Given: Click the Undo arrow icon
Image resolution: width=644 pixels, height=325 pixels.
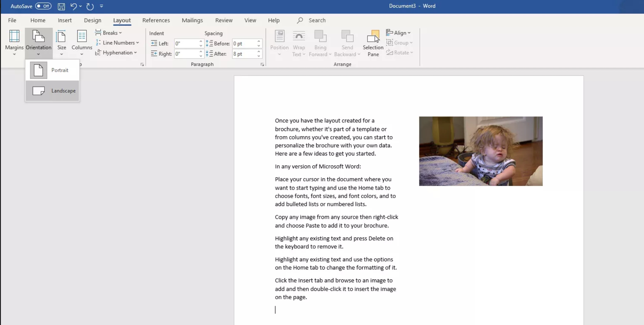Looking at the screenshot, I should pyautogui.click(x=74, y=6).
